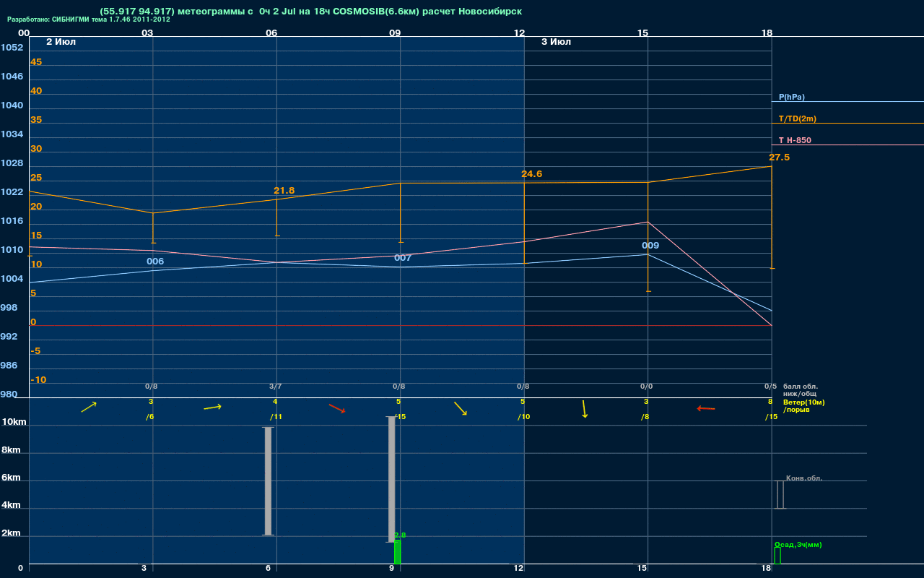Click the 1052 pressure axis label

coord(12,48)
